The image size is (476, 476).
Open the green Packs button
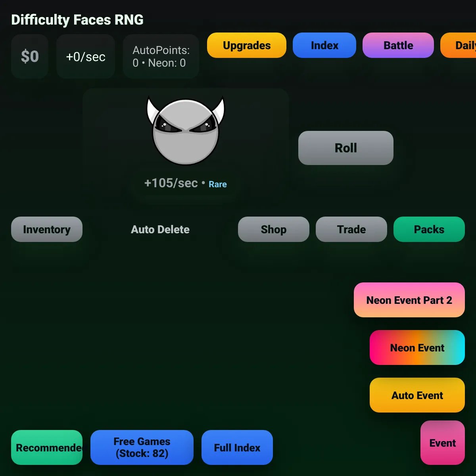pos(429,229)
